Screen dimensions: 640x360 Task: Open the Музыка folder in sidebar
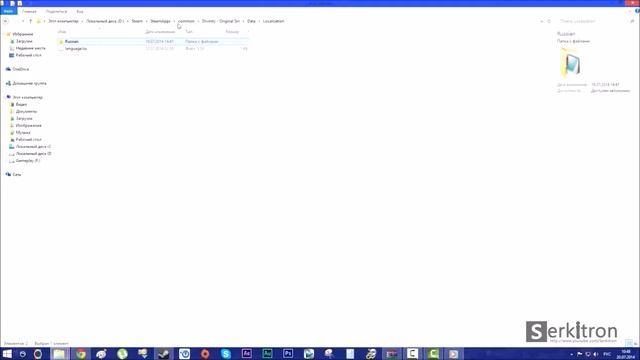[23, 132]
